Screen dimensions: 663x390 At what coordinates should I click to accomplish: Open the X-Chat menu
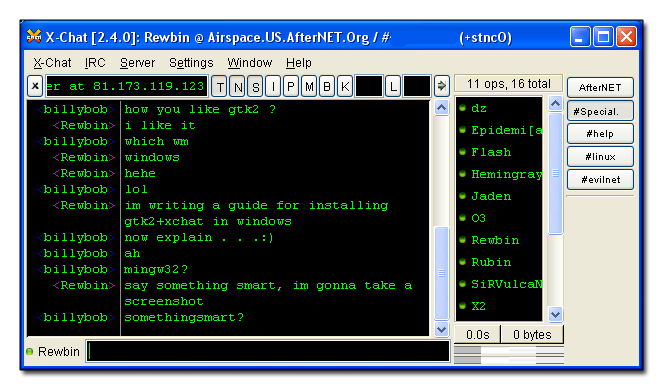[52, 63]
